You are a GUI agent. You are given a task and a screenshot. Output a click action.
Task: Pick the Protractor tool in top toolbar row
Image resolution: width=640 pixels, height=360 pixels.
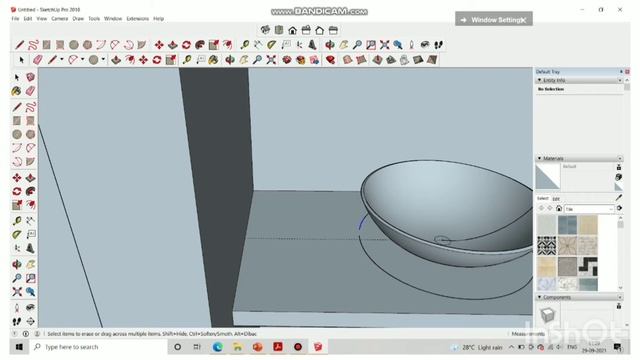(272, 45)
